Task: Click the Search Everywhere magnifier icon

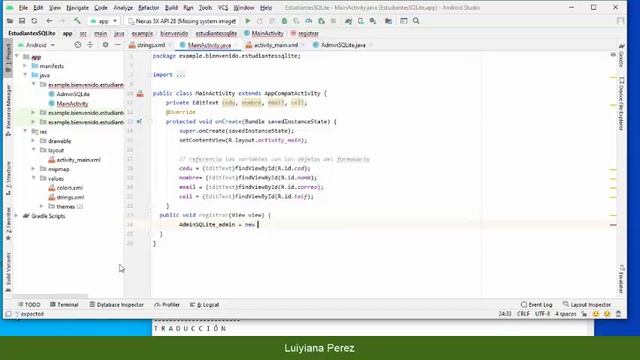Action: [416, 21]
